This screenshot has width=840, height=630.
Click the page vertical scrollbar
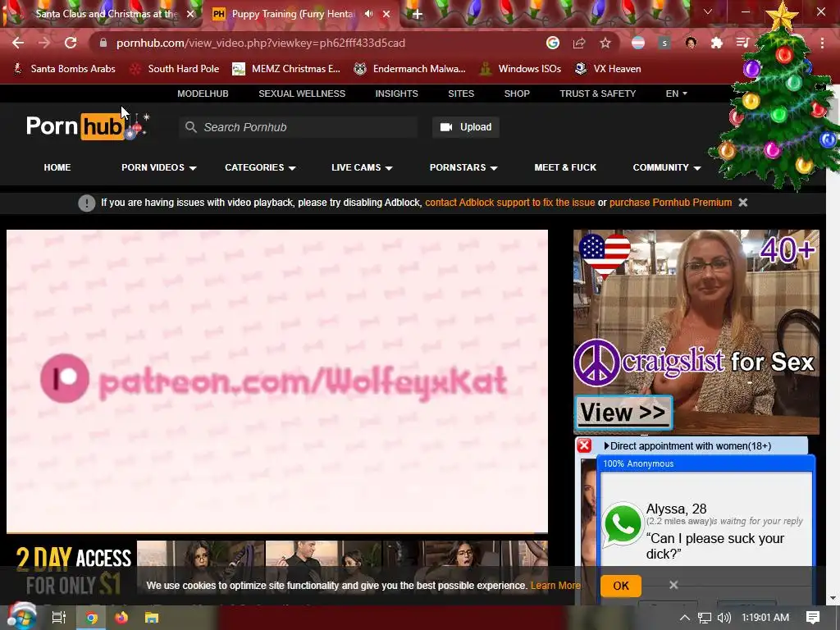coord(833,343)
